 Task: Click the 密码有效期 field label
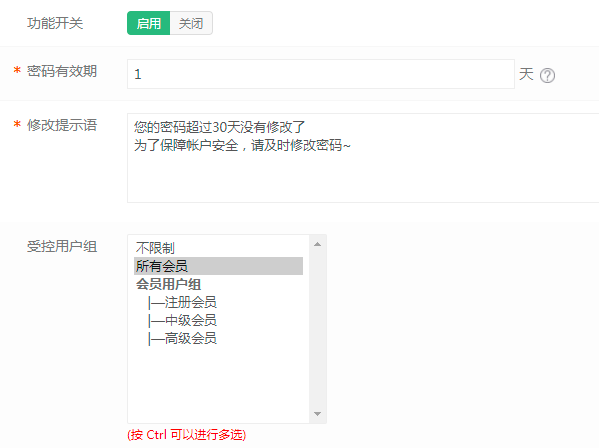62,71
